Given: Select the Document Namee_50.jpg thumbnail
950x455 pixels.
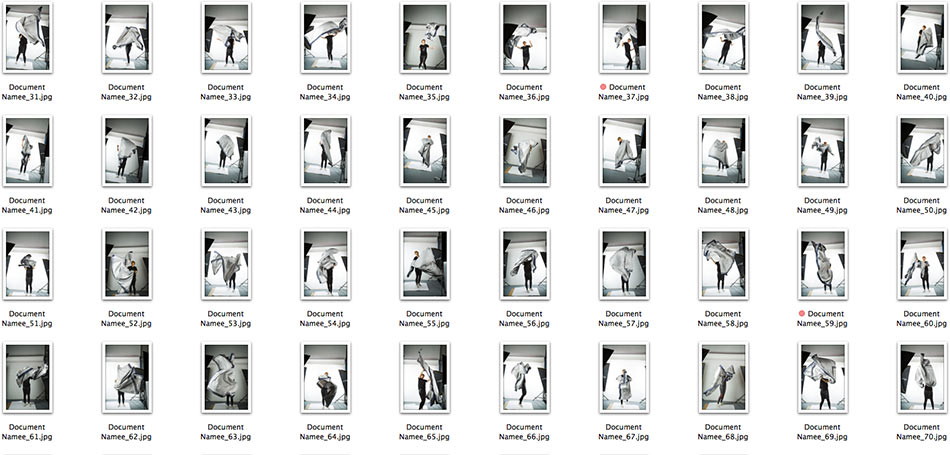Looking at the screenshot, I should [x=922, y=151].
